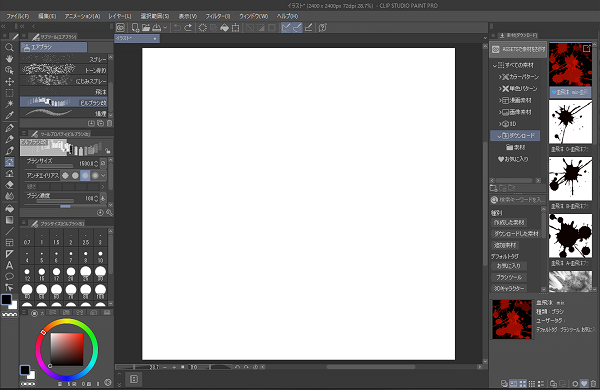This screenshot has width=600, height=390.
Task: Click the ダウンロードした素材 tag button
Action: pos(516,233)
